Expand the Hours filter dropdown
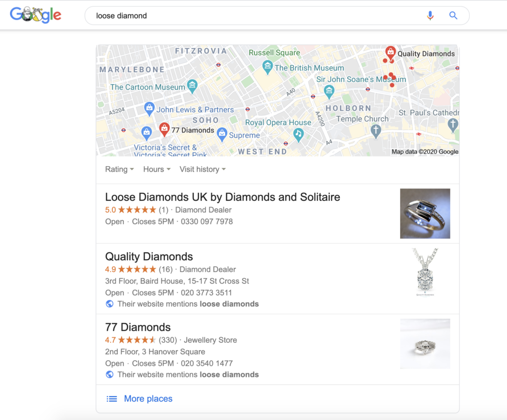507x420 pixels. (x=157, y=169)
